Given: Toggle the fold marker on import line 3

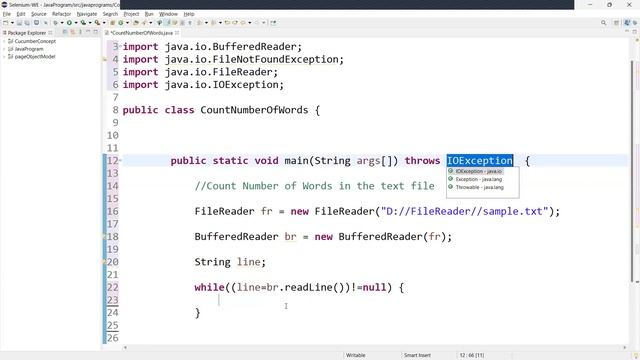Looking at the screenshot, I should point(120,46).
